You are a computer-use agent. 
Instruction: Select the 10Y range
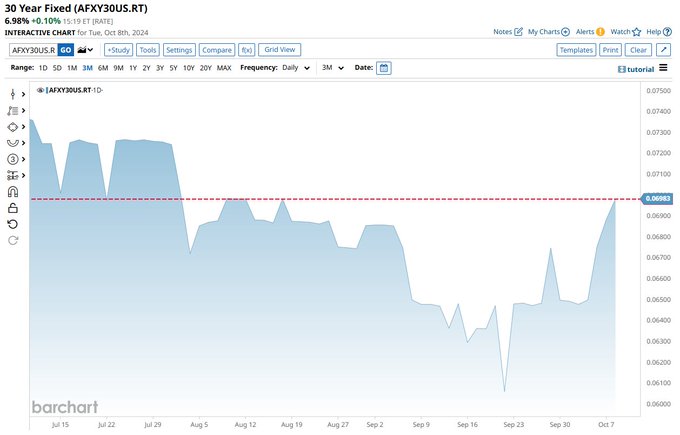(x=189, y=68)
